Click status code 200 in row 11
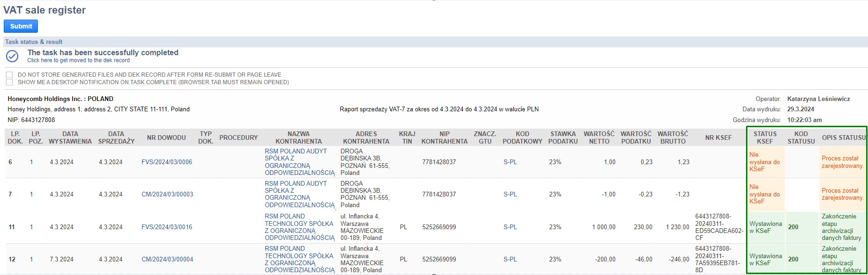Viewport: 868px width, 275px height. [x=793, y=227]
